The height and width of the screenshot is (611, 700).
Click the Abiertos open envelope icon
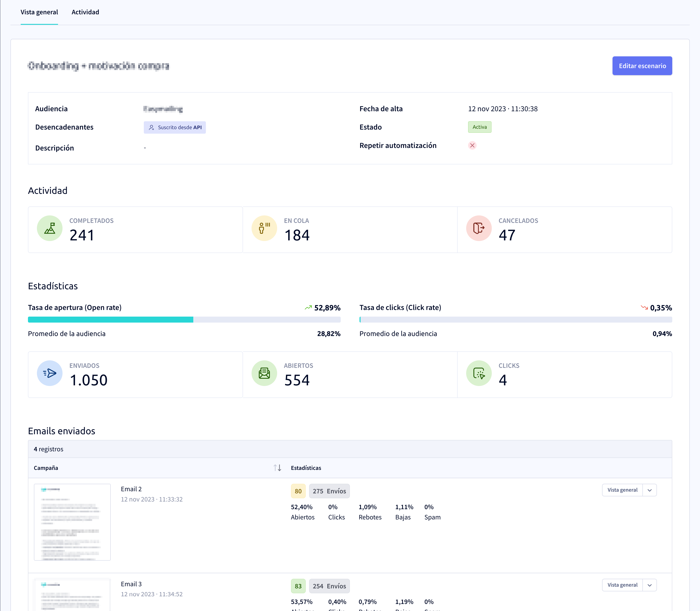pyautogui.click(x=265, y=373)
